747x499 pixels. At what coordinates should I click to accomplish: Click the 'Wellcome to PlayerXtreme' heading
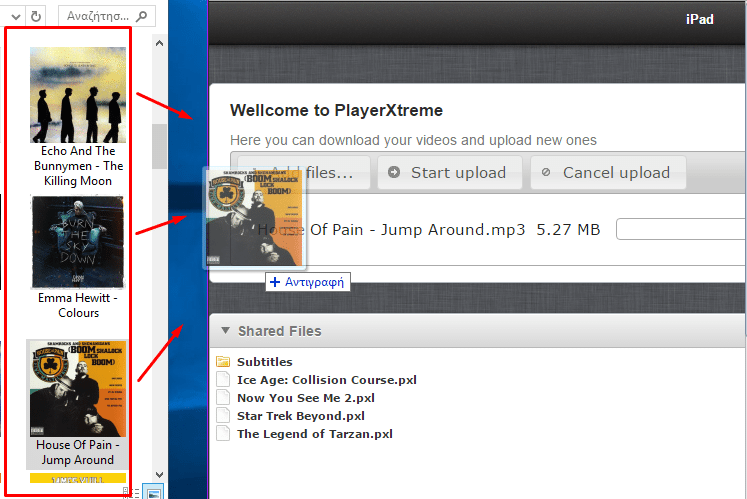click(x=336, y=110)
